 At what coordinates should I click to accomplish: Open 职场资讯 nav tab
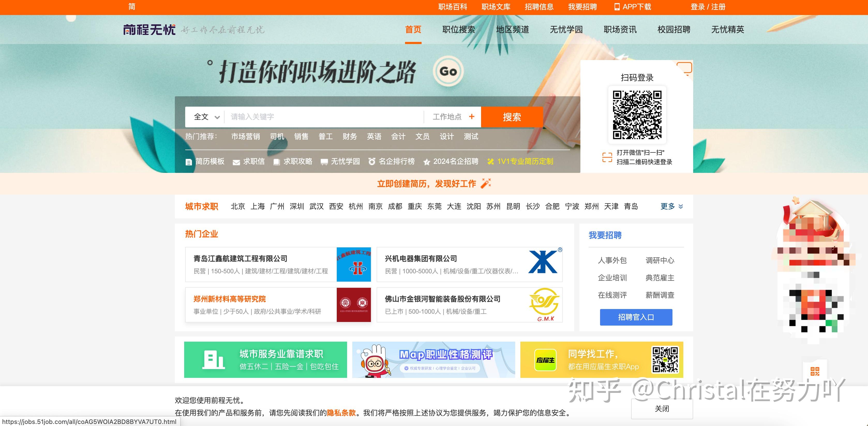tap(620, 29)
